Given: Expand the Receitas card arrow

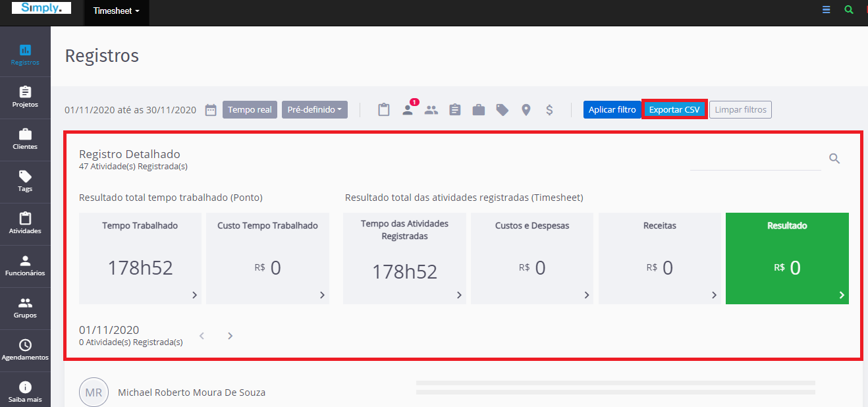Looking at the screenshot, I should tap(714, 295).
